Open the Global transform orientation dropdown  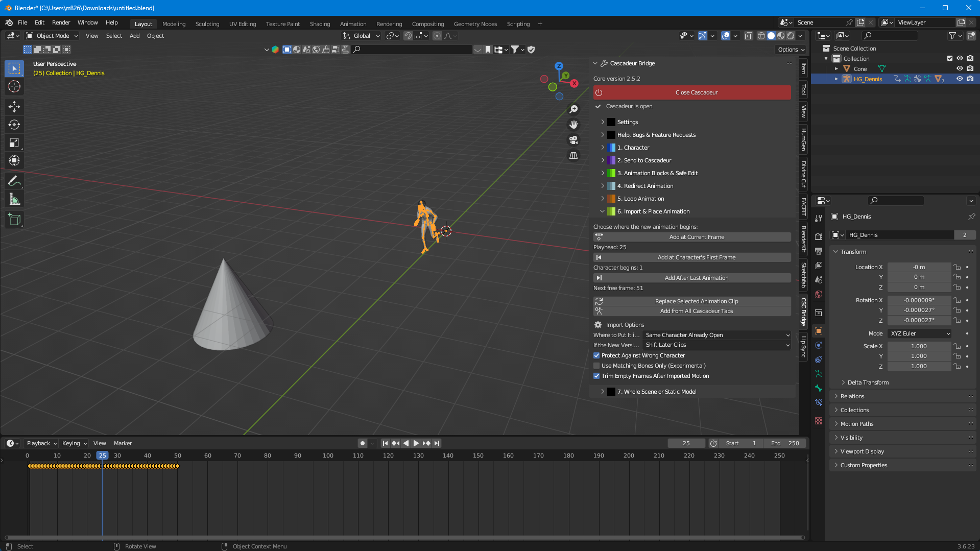click(x=362, y=36)
